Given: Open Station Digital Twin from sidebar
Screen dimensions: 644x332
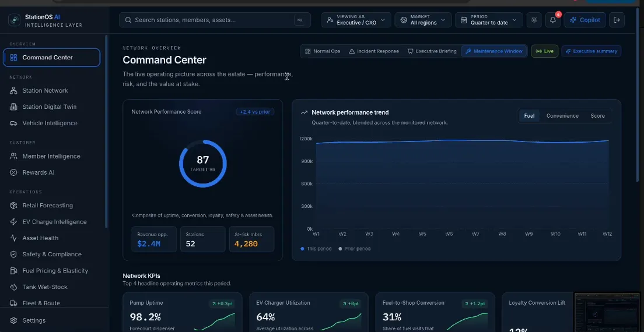Looking at the screenshot, I should (x=49, y=107).
